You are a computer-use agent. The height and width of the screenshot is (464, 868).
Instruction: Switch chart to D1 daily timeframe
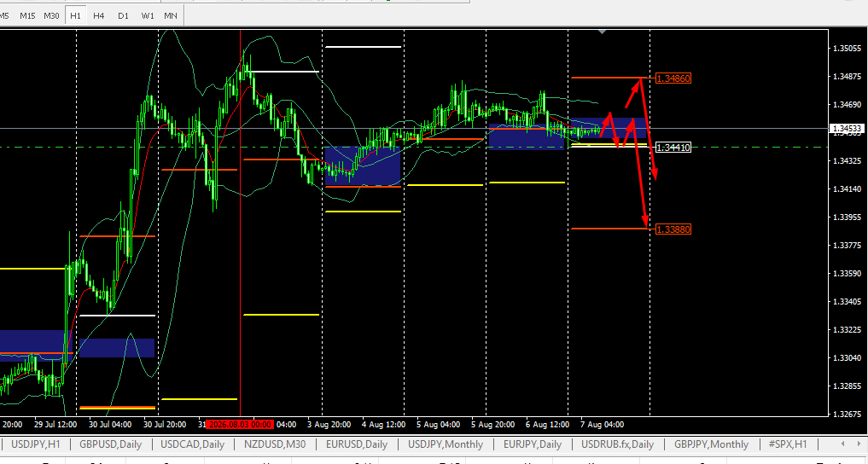click(123, 15)
